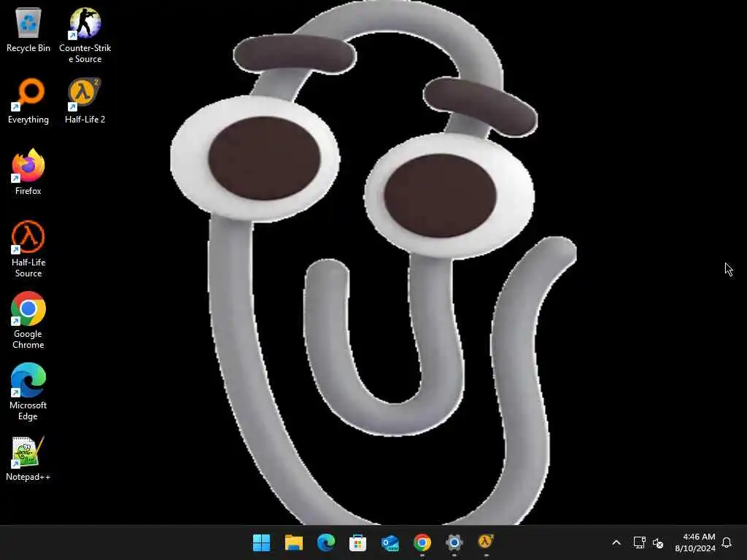
Task: Switch to Half-Life 2 in the taskbar
Action: [x=486, y=542]
